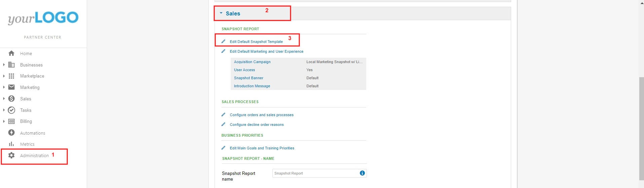Collapse the Sales settings panel arrow

pos(221,13)
